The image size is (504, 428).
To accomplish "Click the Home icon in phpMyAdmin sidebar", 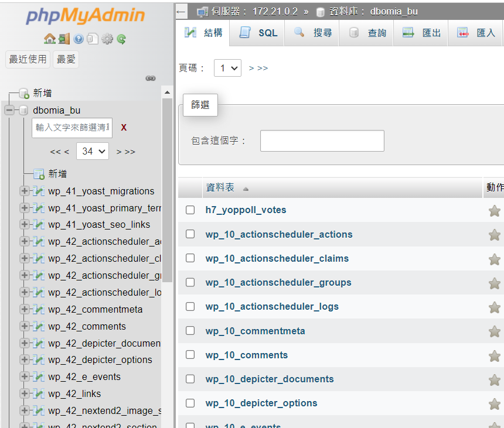I will (x=49, y=39).
